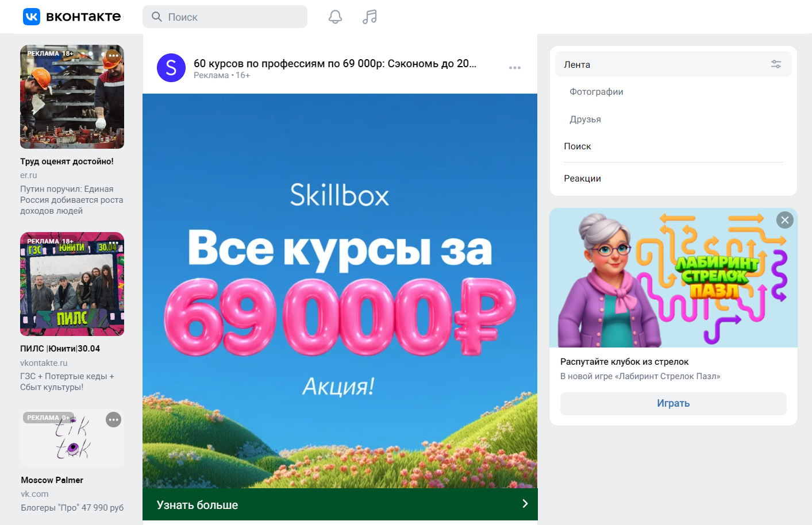Open the Moscow Palmer ad title

[52, 480]
